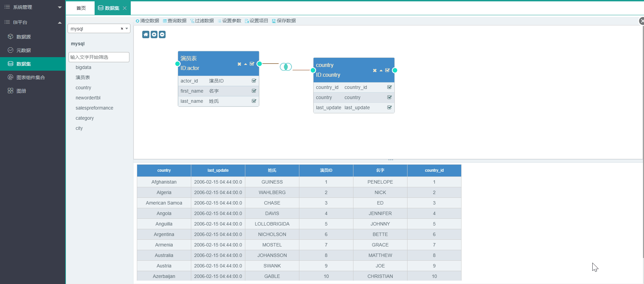Click the home icon on the canvas

click(x=146, y=34)
